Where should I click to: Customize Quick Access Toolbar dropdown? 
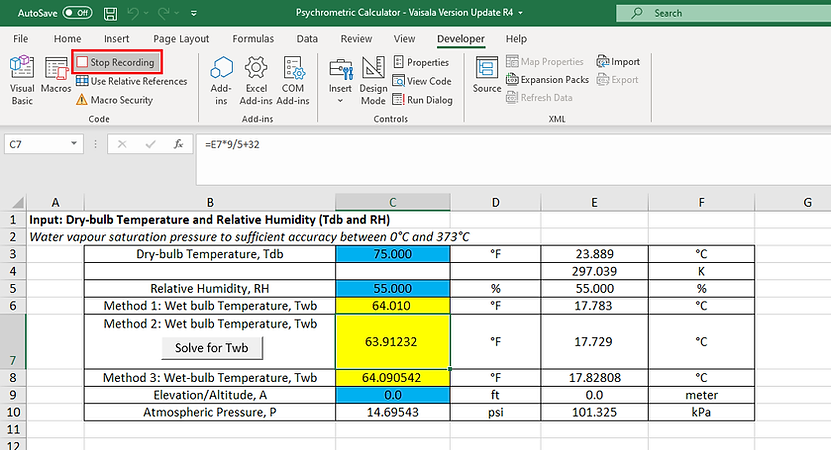click(194, 13)
